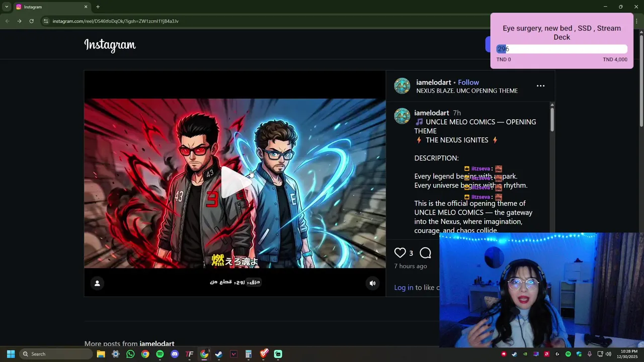Reload the page
The height and width of the screenshot is (362, 644).
[x=31, y=21]
